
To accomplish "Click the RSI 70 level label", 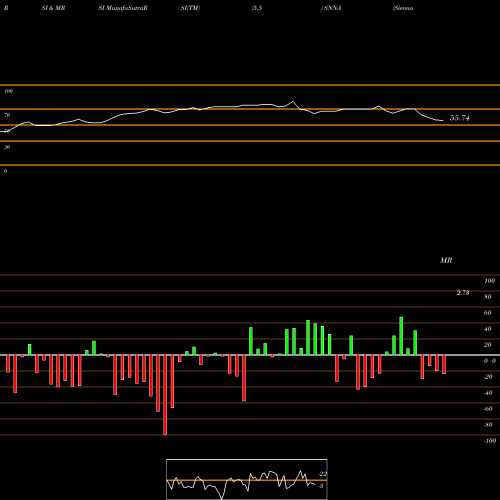I will click(7, 115).
